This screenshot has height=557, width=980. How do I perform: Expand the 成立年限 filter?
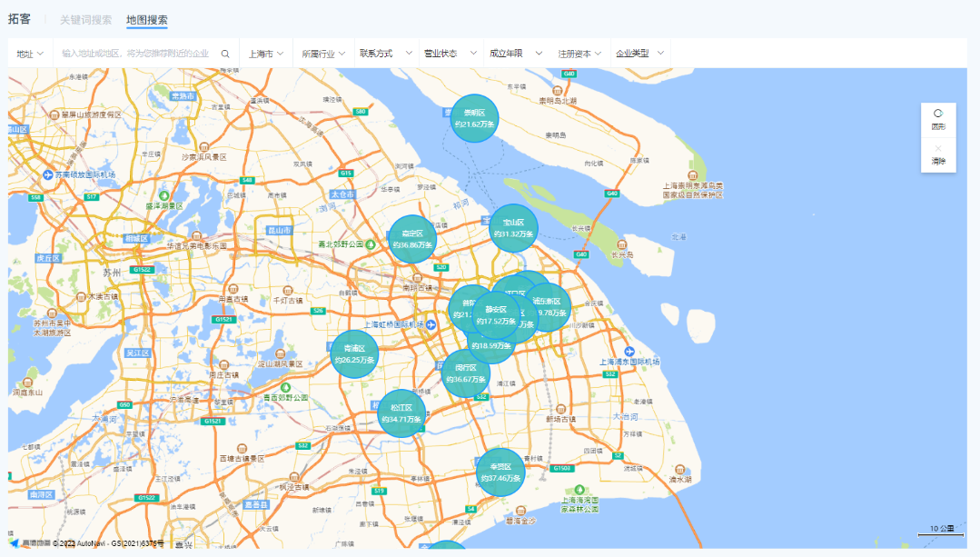point(516,54)
